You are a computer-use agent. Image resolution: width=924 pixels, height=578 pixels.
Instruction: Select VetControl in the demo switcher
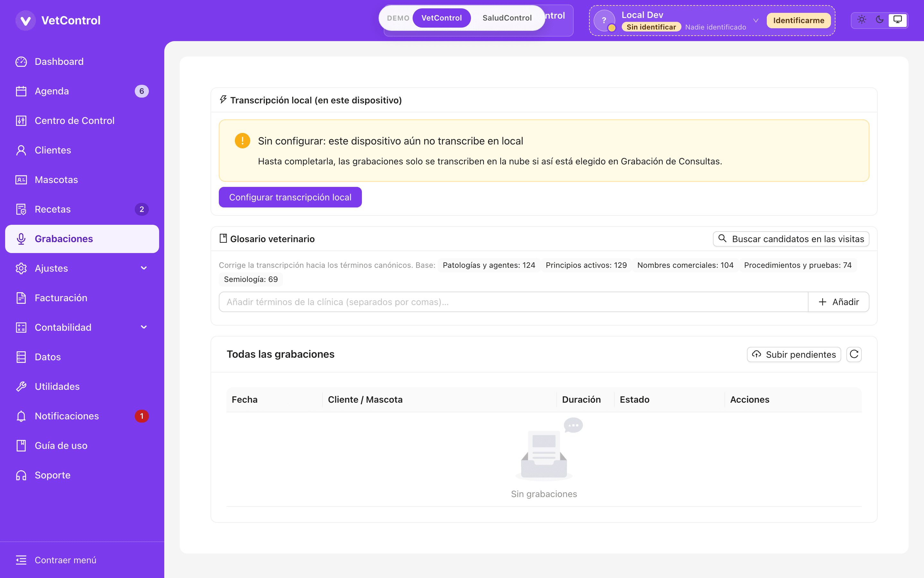tap(441, 18)
